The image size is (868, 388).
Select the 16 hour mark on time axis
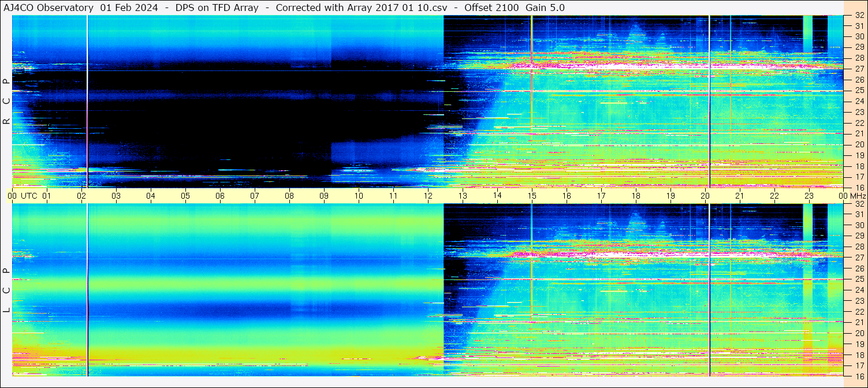567,196
